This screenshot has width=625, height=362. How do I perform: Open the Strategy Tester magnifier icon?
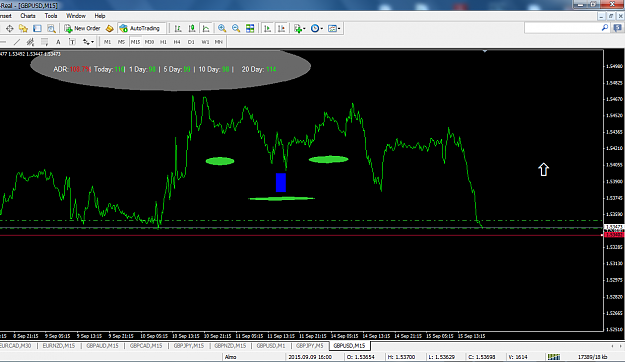(x=51, y=28)
